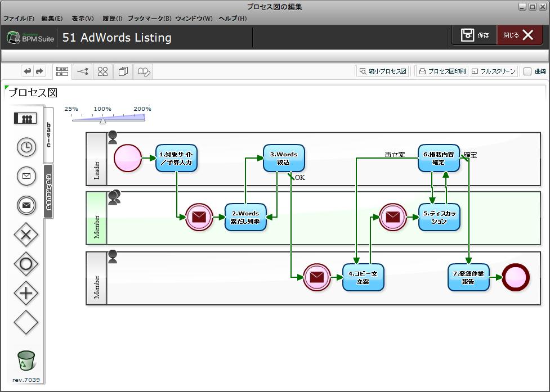Choose the parallel gateway (plus diamond) icon
This screenshot has width=550, height=392.
(x=26, y=293)
